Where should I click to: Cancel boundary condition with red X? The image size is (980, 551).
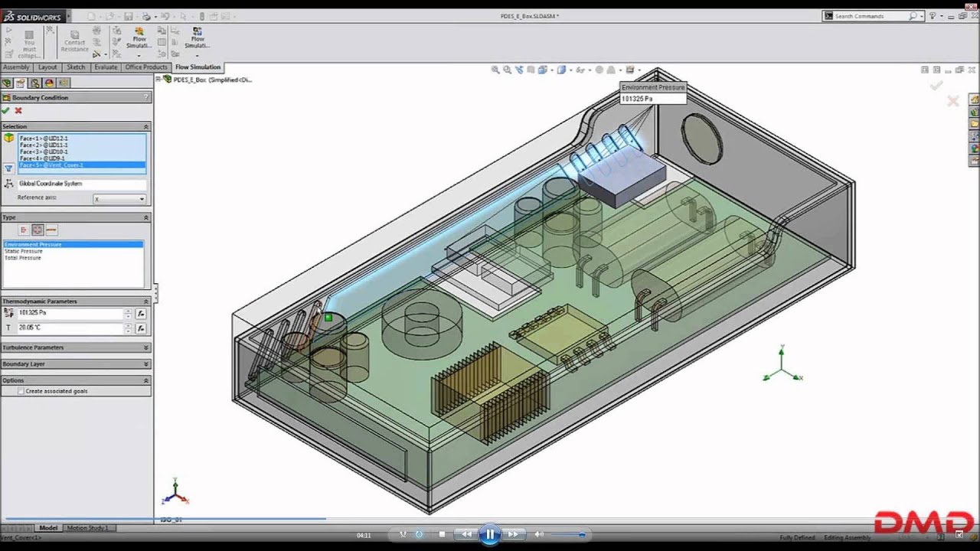click(18, 111)
